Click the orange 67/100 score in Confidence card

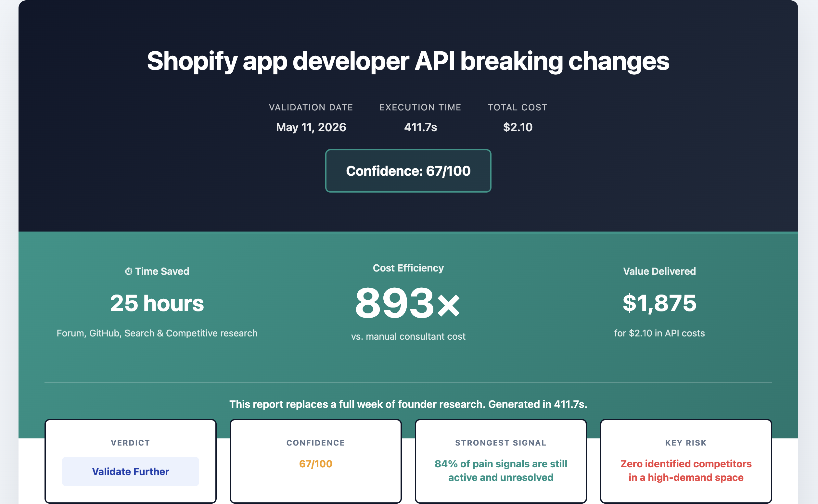click(x=315, y=464)
